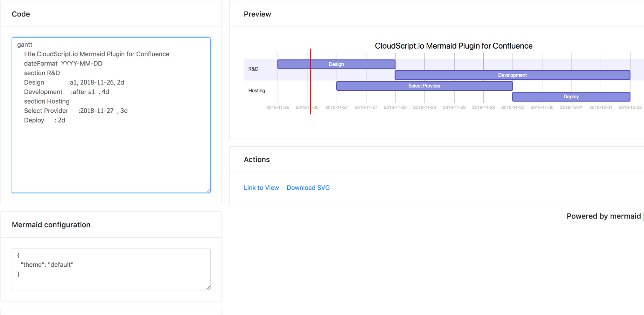Click the chart title CloudScript.io Mermaid Plugin
Image resolution: width=644 pixels, height=315 pixels.
(x=454, y=46)
